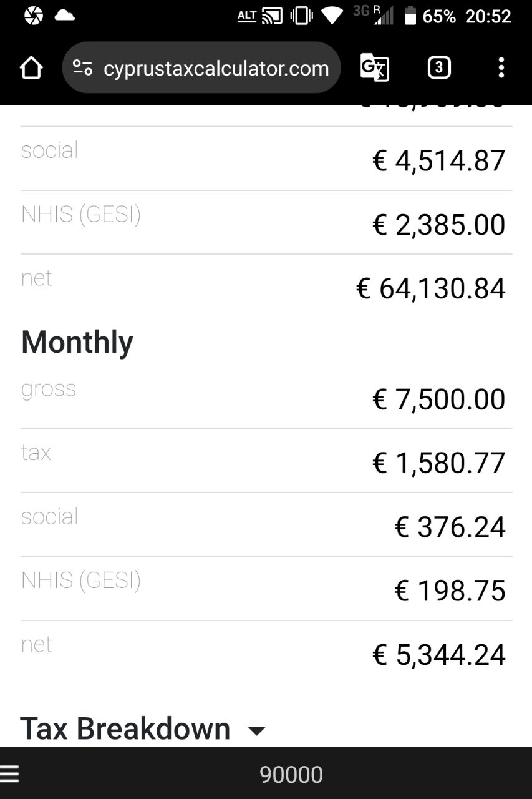Tap the site settings icon in address bar
Image resolution: width=532 pixels, height=799 pixels.
83,67
